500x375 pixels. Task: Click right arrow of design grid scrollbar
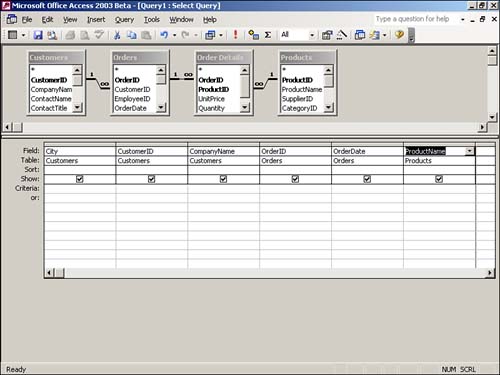[489, 273]
